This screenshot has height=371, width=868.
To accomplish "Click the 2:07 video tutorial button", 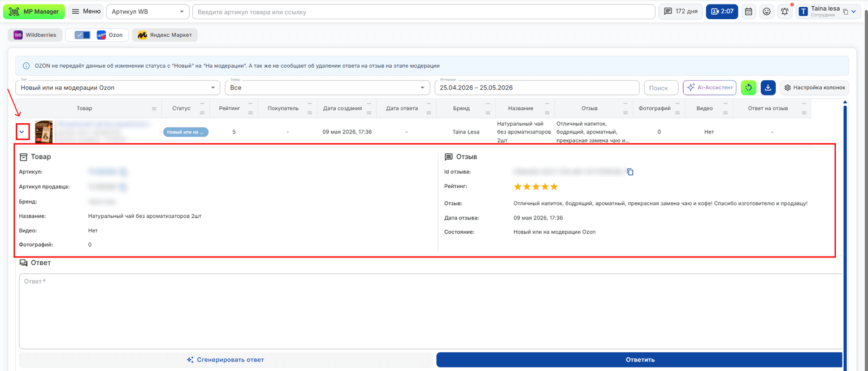I will pos(722,11).
